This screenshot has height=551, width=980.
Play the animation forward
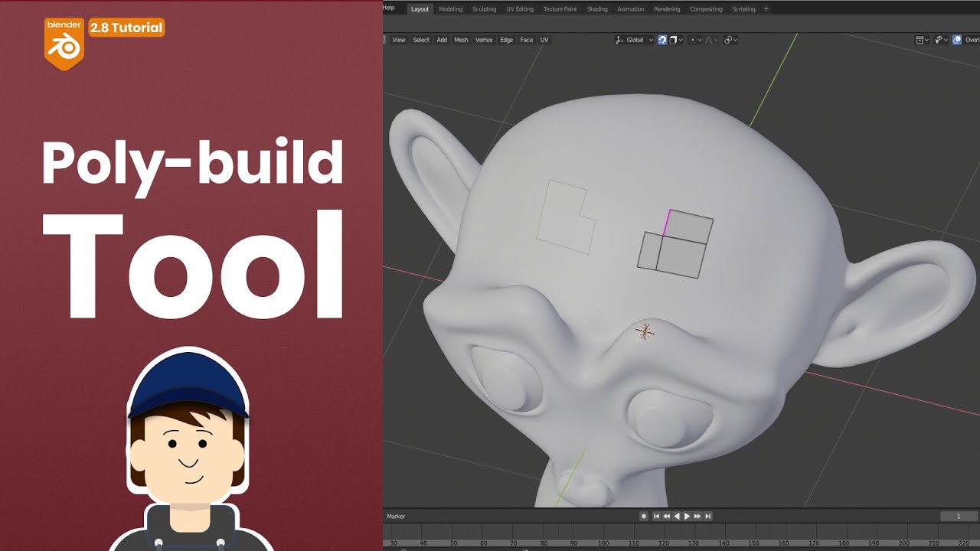click(x=687, y=517)
